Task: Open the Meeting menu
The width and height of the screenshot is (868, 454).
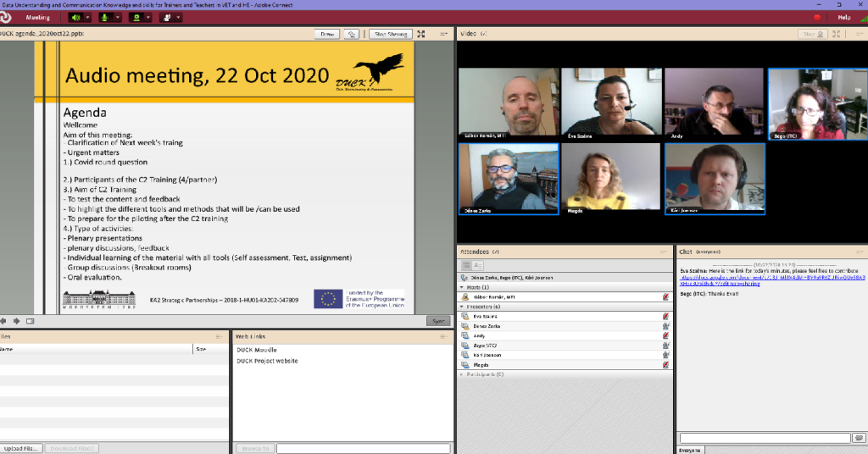Action: (x=37, y=17)
